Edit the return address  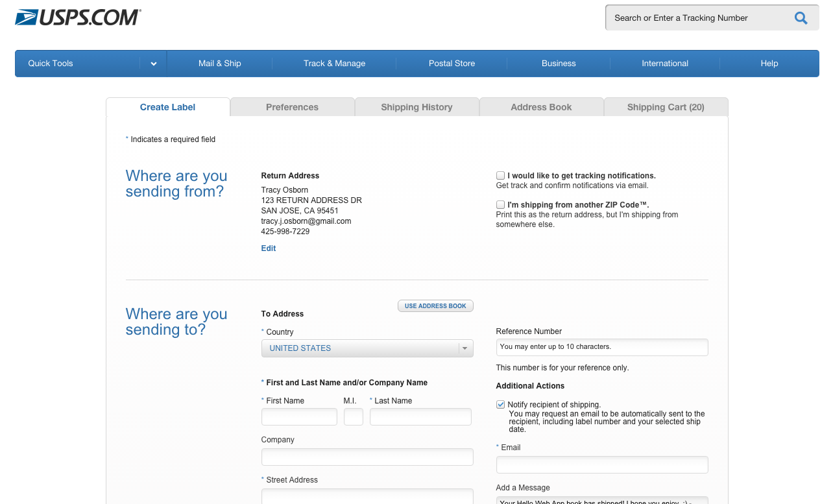point(269,248)
